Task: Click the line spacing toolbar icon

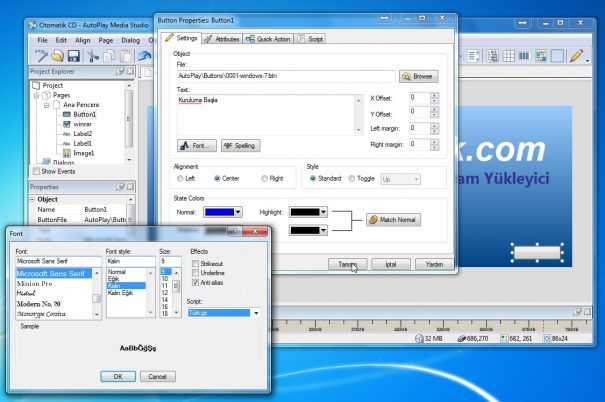Action: click(x=473, y=56)
